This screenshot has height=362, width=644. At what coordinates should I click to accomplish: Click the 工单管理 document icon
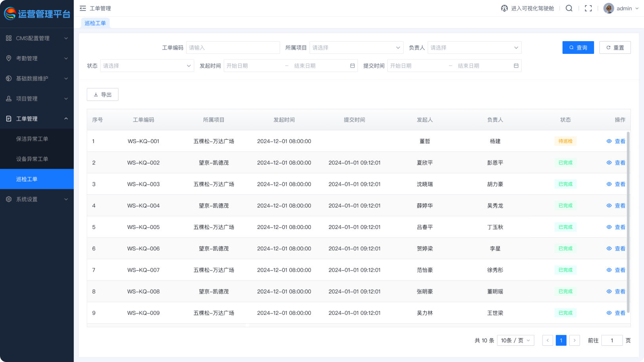point(9,119)
